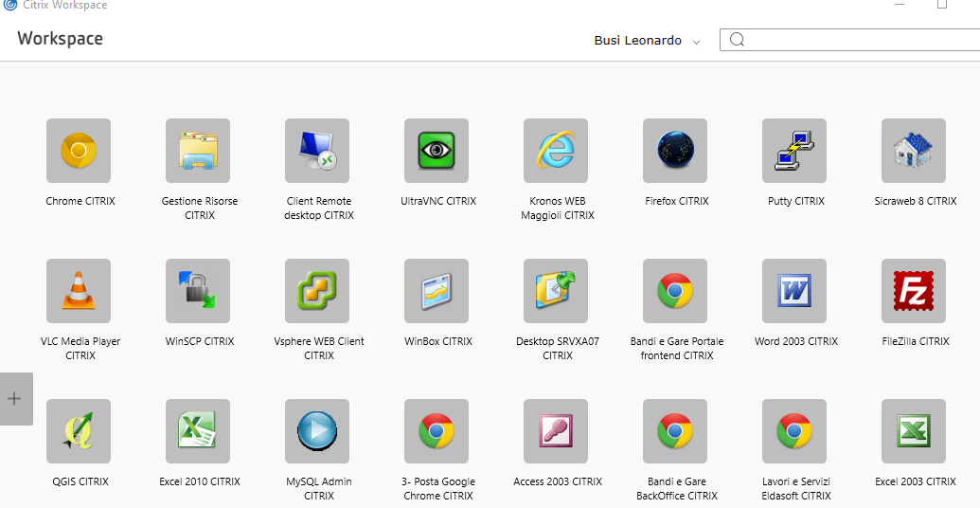Click the "FileZilla CITRIX" label text
This screenshot has height=508, width=980.
point(915,341)
